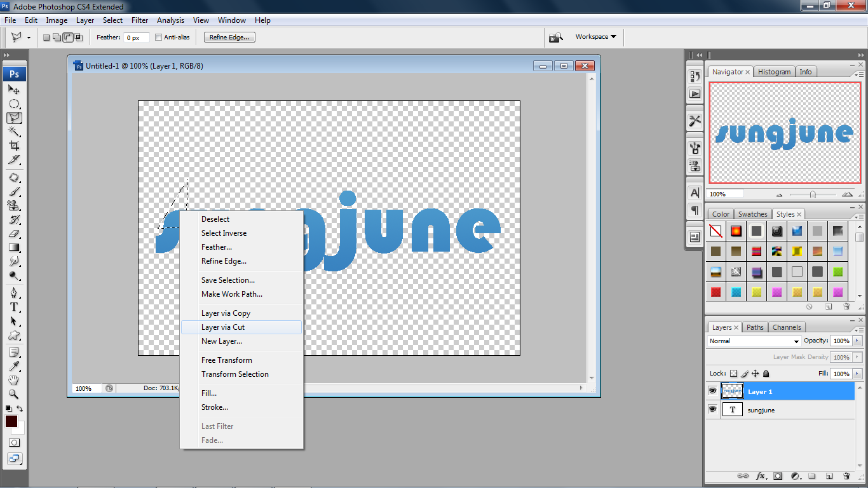This screenshot has height=488, width=868.
Task: Toggle lock position
Action: (756, 374)
